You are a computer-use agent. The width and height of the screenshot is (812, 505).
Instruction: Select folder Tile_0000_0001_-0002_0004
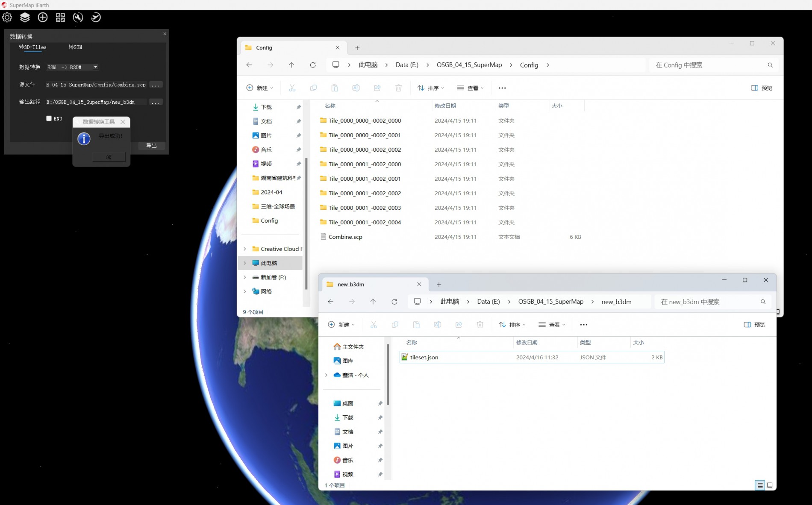coord(365,222)
